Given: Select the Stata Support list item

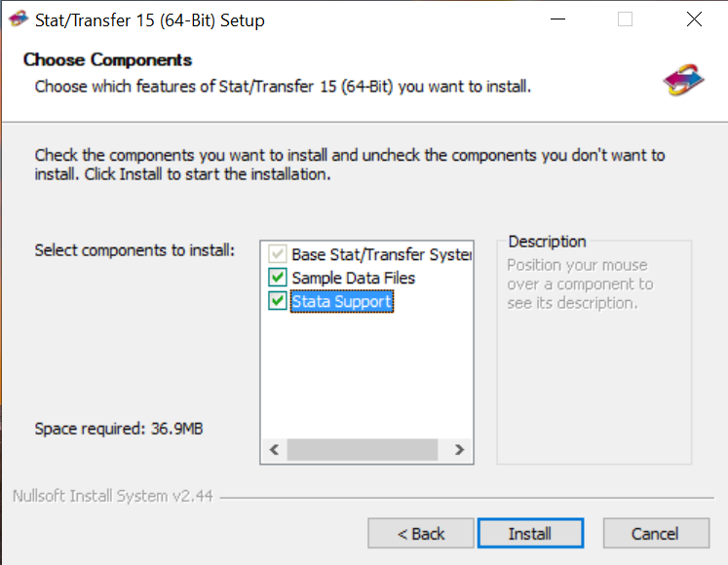Looking at the screenshot, I should (342, 301).
